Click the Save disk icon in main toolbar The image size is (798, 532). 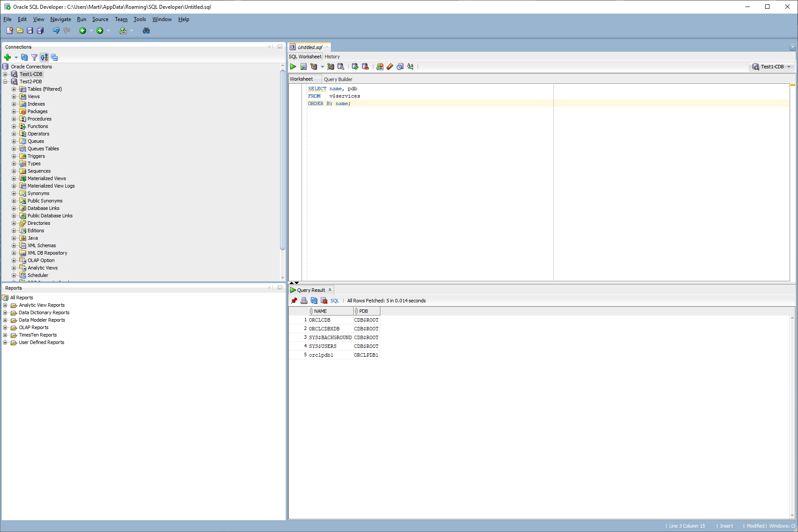30,31
